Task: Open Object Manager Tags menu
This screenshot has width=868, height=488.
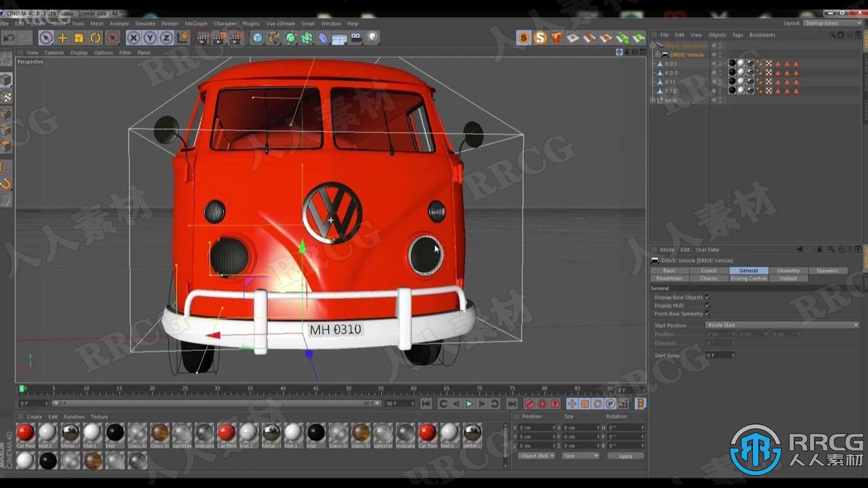Action: click(x=737, y=35)
